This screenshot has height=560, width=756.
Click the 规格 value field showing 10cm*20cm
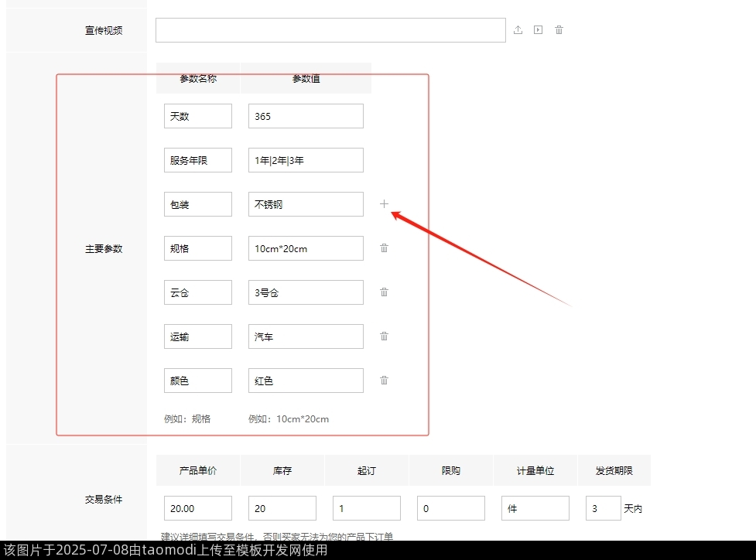click(305, 248)
